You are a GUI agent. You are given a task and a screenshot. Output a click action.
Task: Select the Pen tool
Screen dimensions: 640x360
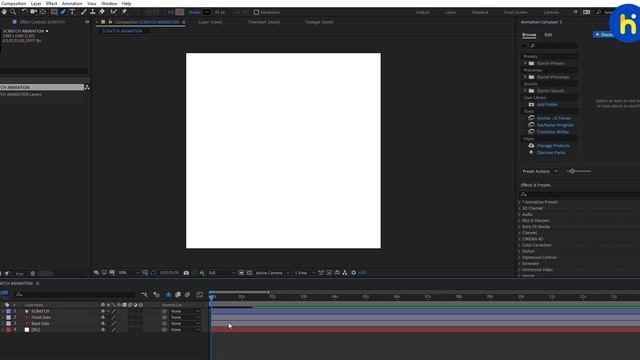point(63,12)
